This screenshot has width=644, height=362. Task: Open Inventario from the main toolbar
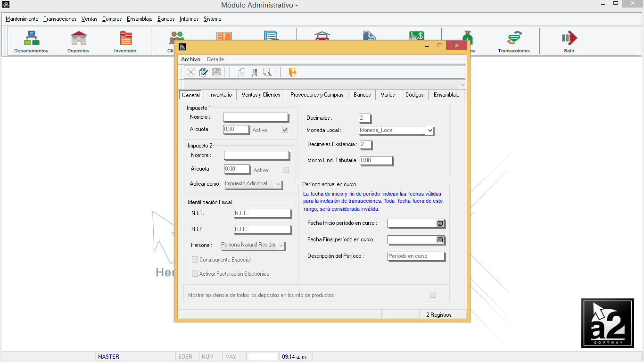pyautogui.click(x=125, y=42)
